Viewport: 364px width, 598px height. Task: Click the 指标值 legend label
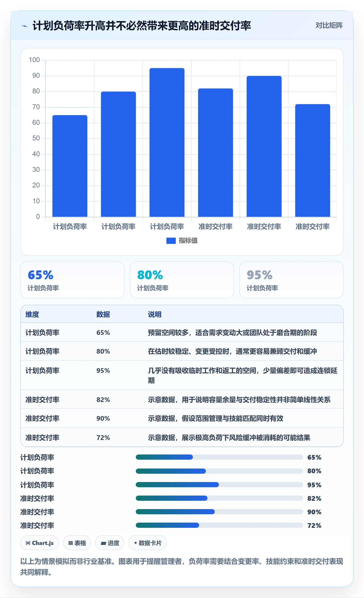tap(188, 241)
